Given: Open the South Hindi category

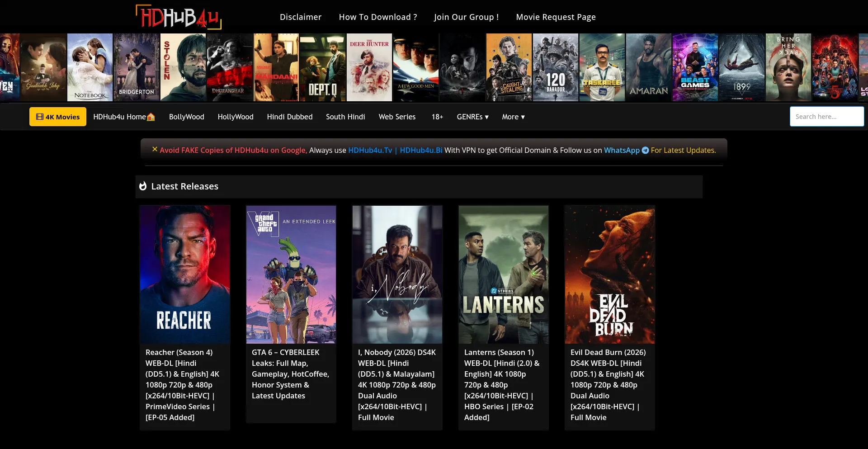Looking at the screenshot, I should pyautogui.click(x=345, y=117).
